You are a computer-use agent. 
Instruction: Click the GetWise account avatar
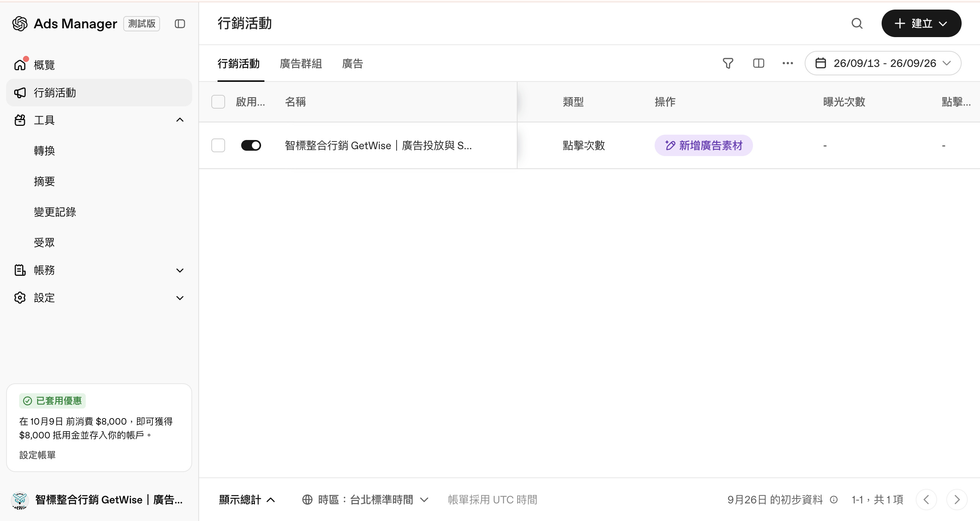tap(20, 500)
